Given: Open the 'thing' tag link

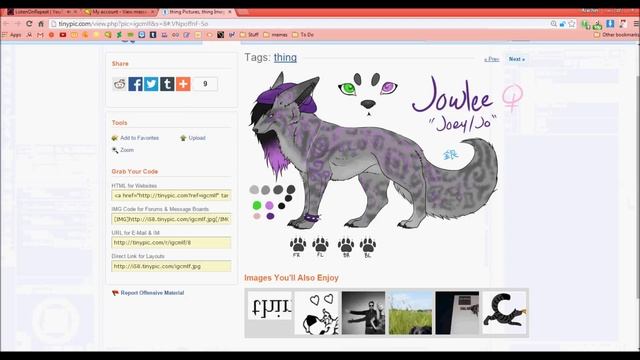Looking at the screenshot, I should click(285, 58).
